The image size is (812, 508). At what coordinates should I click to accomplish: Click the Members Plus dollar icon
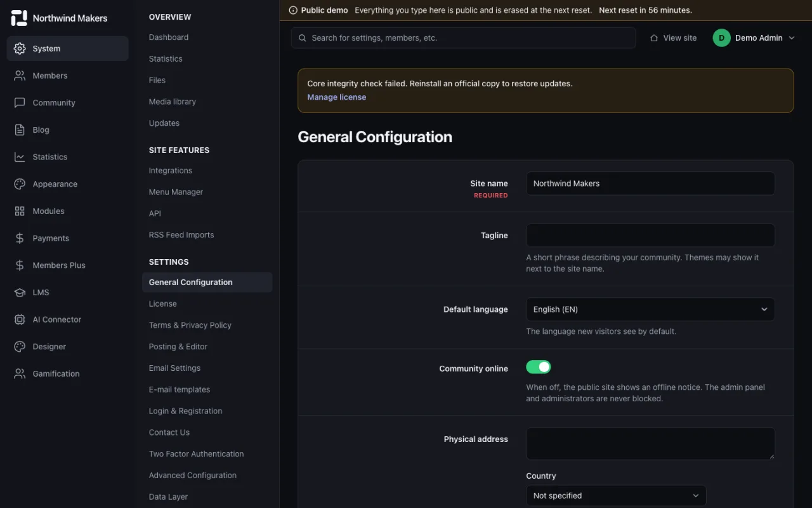coord(20,265)
